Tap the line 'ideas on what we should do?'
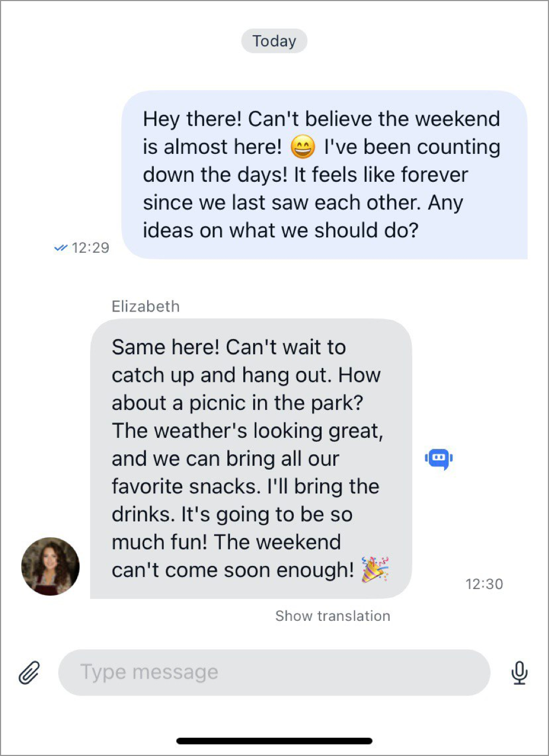Screen dimensions: 549x756 [x=281, y=230]
